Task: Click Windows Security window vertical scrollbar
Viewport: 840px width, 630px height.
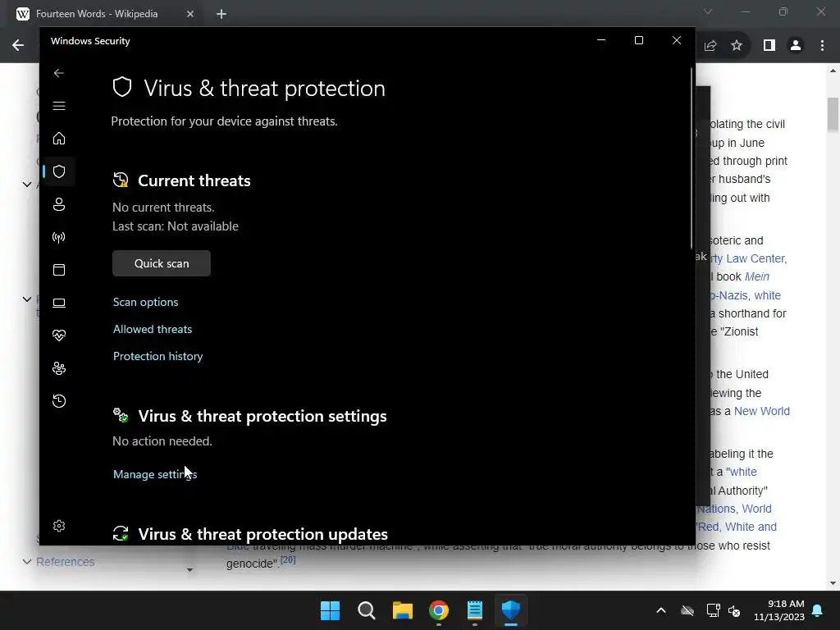Action: [x=692, y=158]
